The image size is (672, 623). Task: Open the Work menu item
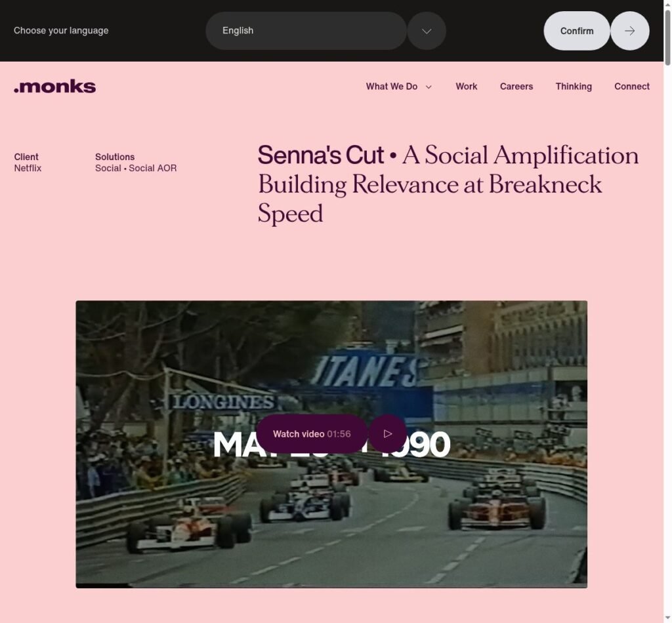tap(467, 87)
